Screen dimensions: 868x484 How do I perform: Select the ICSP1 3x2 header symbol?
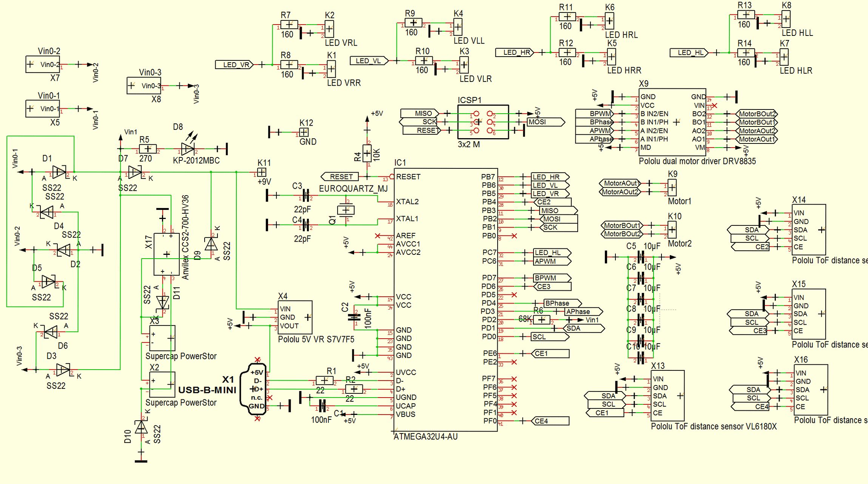pyautogui.click(x=483, y=122)
